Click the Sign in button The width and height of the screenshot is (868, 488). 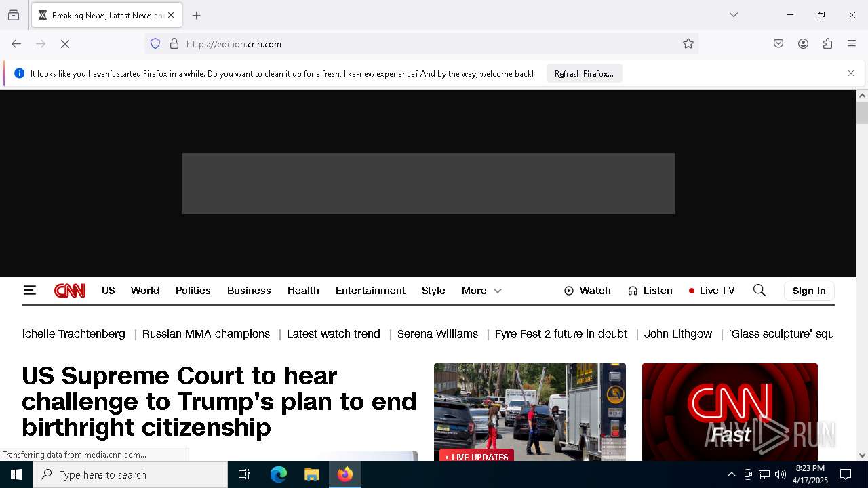coord(809,291)
